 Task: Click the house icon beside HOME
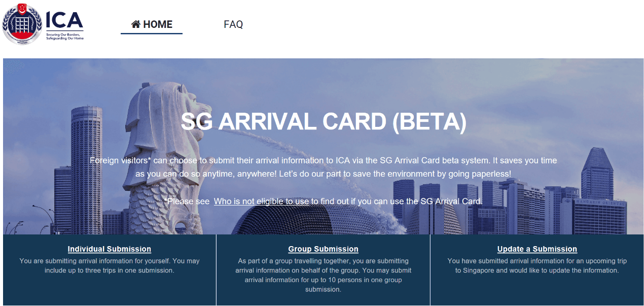[x=135, y=24]
